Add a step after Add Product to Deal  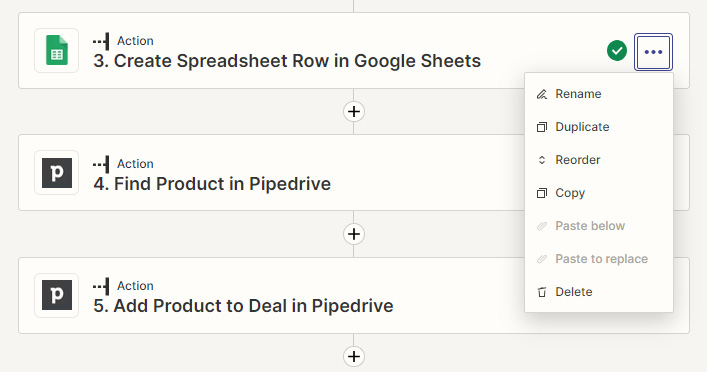tap(354, 356)
